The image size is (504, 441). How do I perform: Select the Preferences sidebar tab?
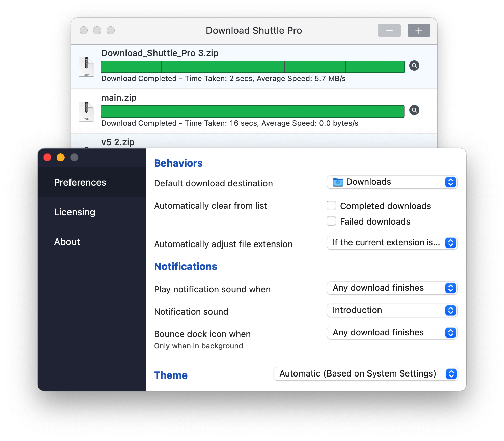click(92, 182)
